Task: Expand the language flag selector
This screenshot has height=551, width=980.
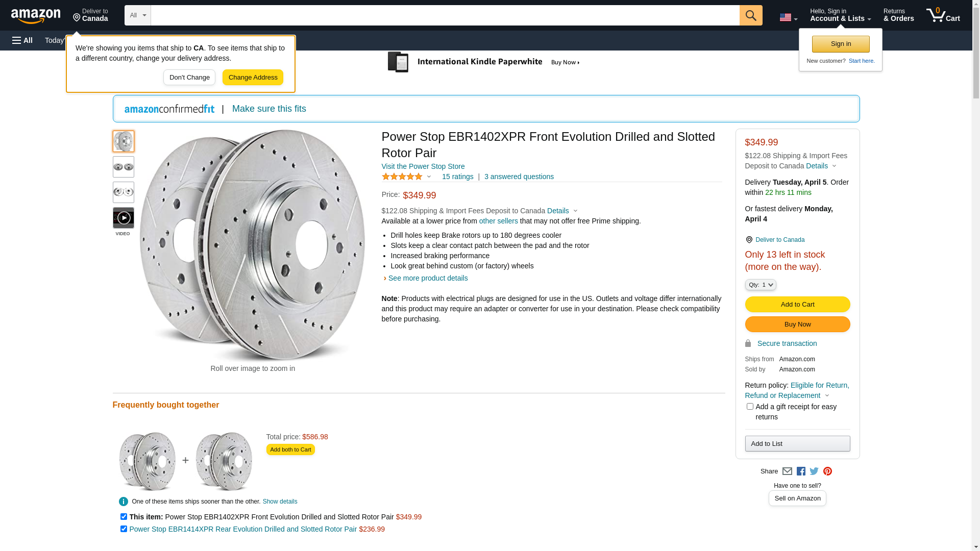Action: coord(788,17)
